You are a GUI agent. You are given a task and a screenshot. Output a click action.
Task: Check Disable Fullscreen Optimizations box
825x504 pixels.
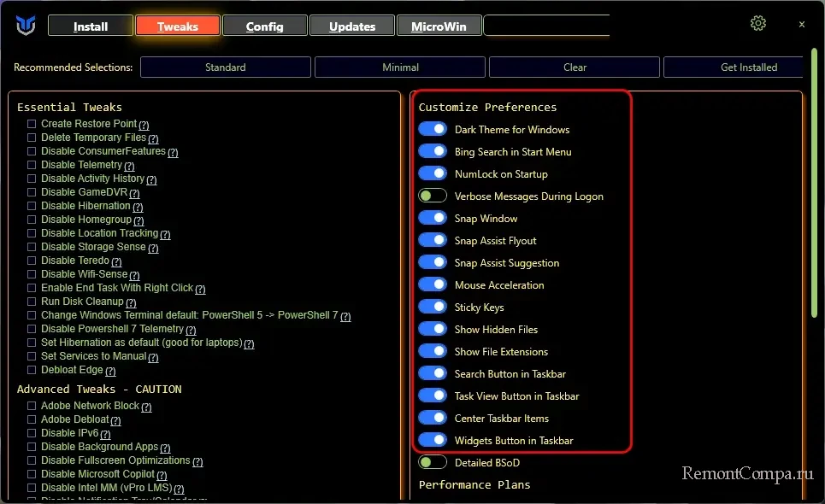[x=32, y=460]
